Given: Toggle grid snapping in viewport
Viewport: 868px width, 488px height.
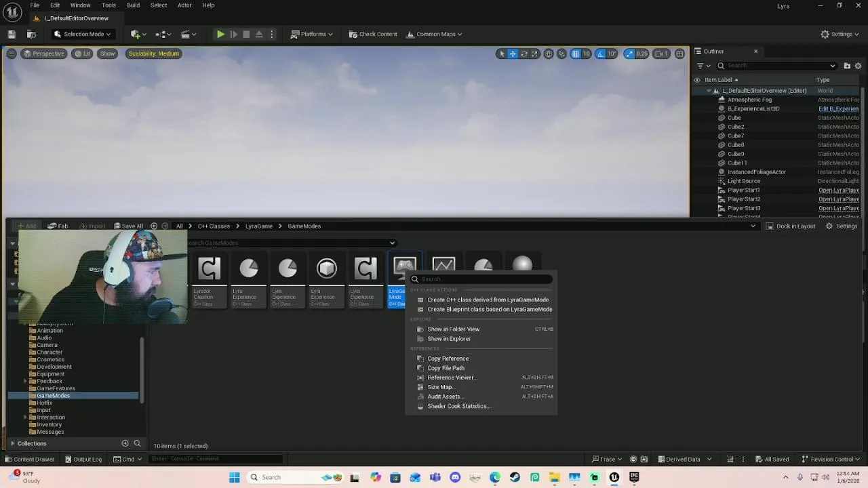Looking at the screenshot, I should click(576, 54).
